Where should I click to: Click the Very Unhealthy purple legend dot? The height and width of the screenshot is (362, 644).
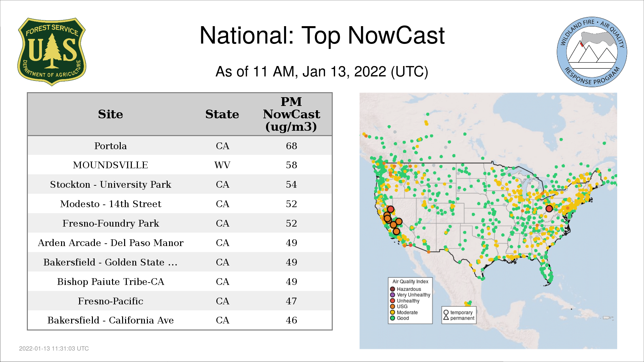pos(392,295)
